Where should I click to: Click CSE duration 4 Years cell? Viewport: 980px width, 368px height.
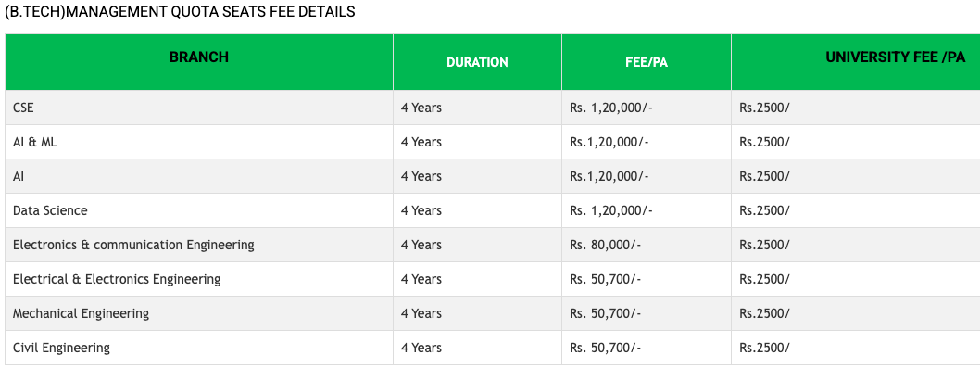pos(478,108)
